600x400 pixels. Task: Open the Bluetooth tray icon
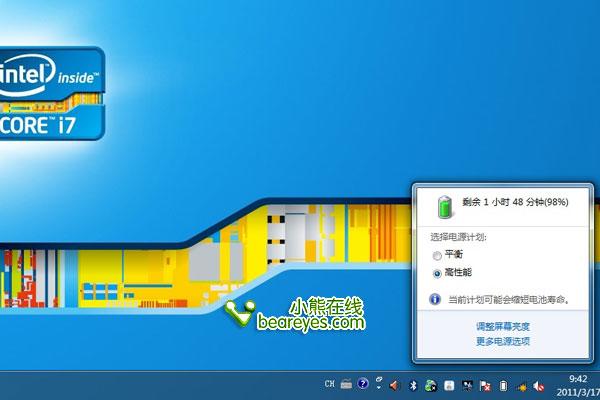pos(413,386)
